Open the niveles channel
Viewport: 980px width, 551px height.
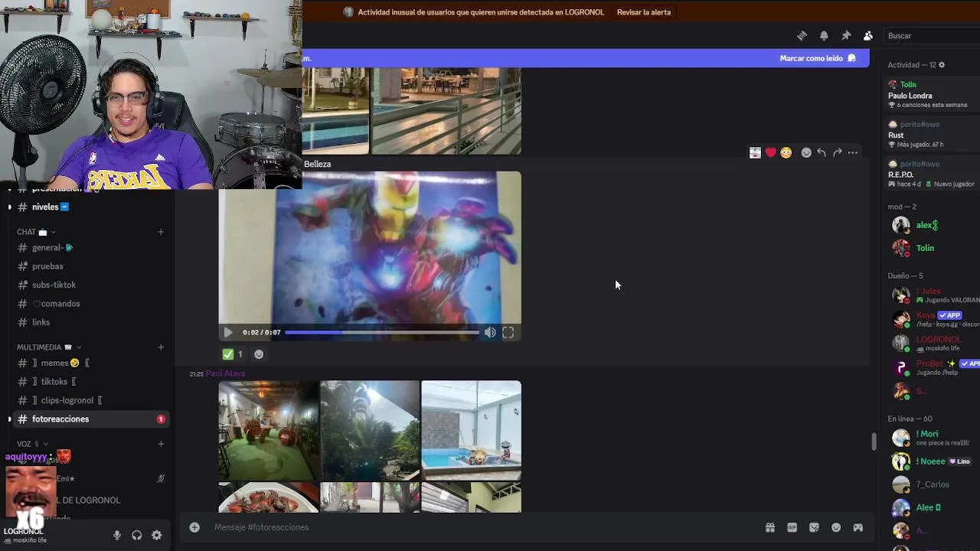[90, 207]
